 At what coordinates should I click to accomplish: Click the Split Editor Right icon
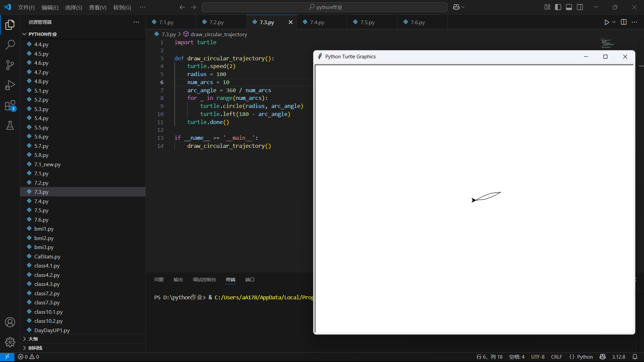(x=624, y=22)
